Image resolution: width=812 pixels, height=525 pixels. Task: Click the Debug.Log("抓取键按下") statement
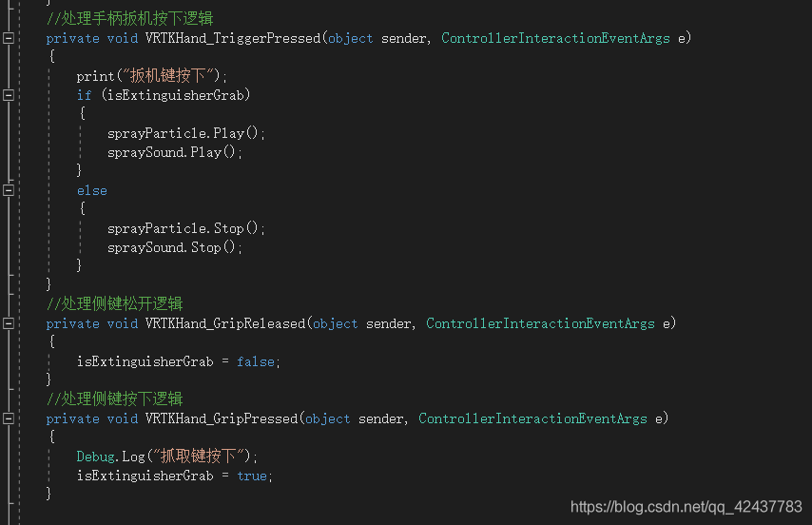(x=166, y=457)
